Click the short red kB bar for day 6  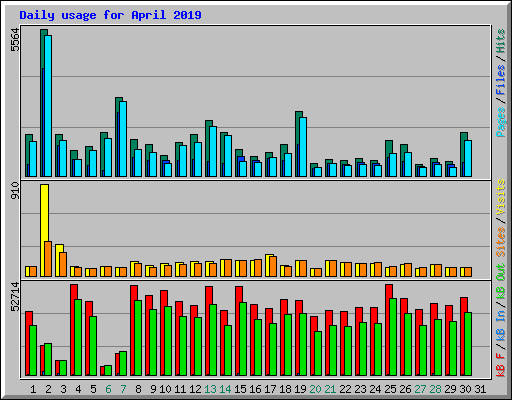pyautogui.click(x=102, y=371)
